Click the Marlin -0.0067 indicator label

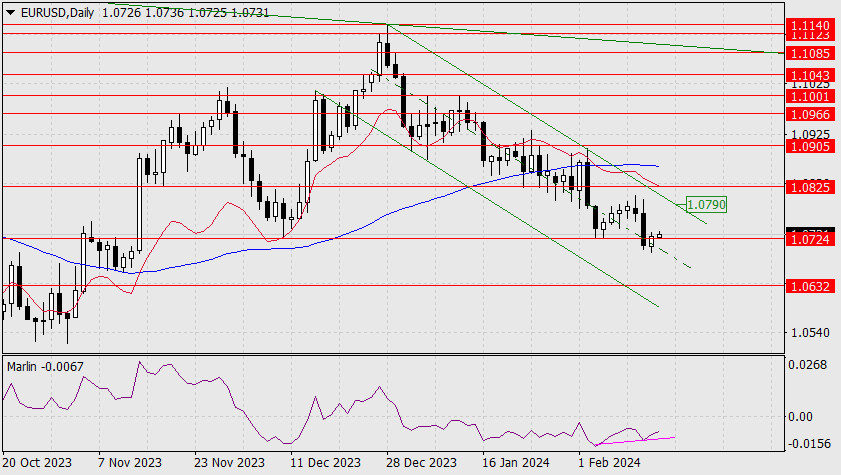45,367
